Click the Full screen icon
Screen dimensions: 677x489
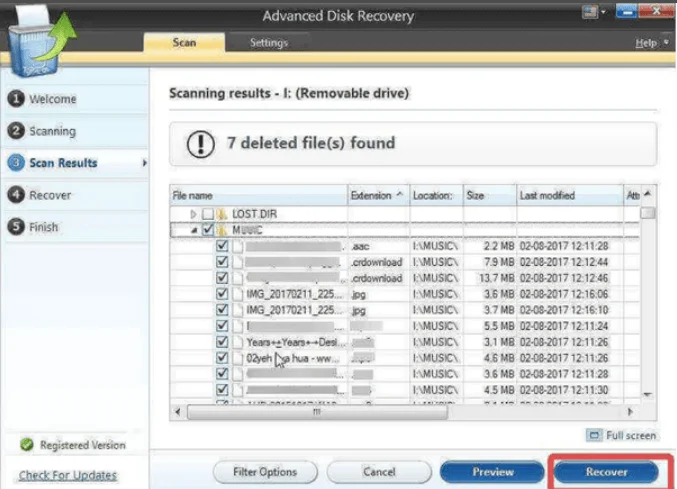(594, 435)
